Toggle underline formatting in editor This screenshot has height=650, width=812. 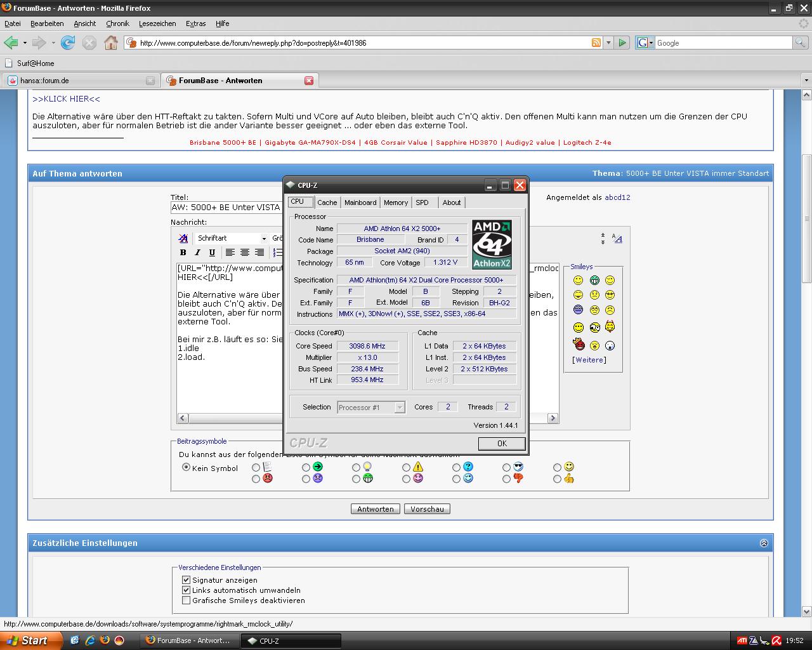[212, 252]
